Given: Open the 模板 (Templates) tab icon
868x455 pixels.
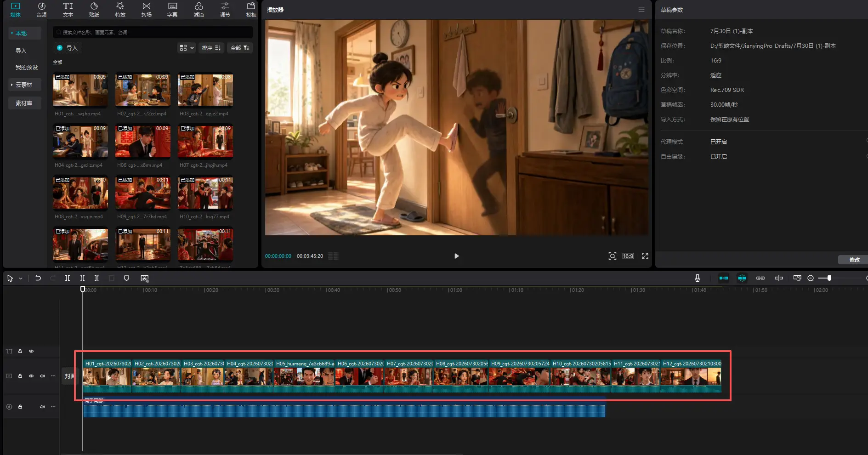Looking at the screenshot, I should click(x=251, y=6).
